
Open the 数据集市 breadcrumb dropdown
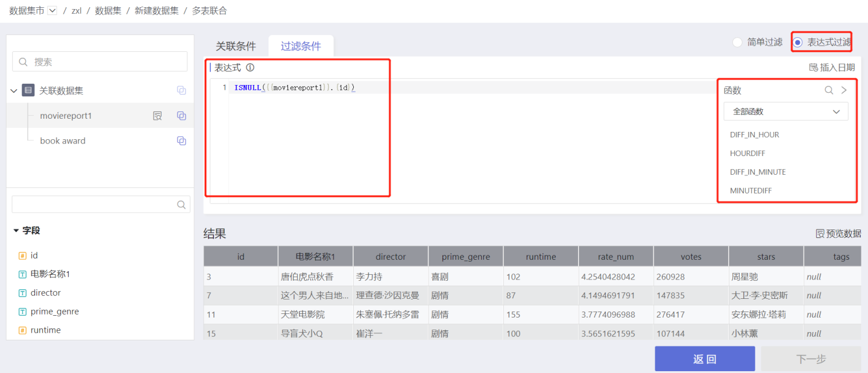(x=52, y=11)
